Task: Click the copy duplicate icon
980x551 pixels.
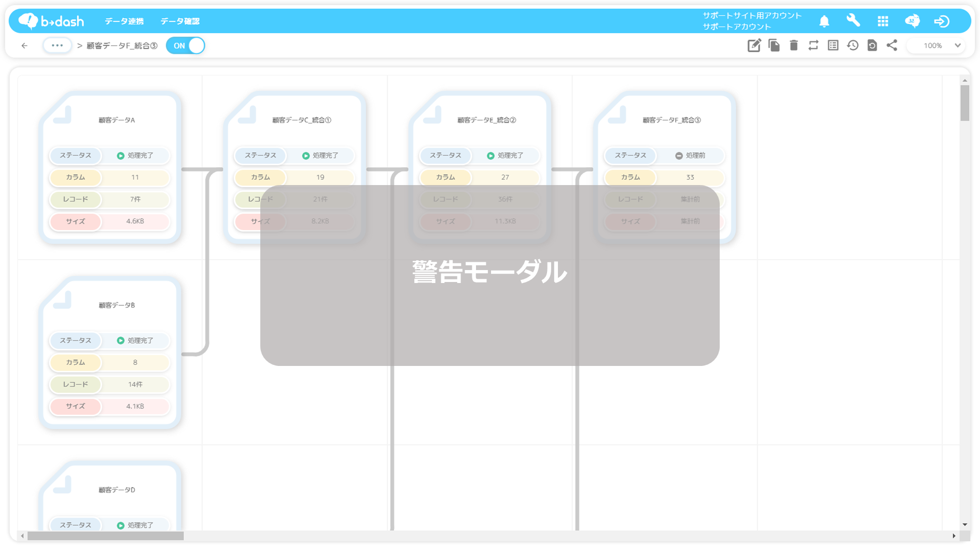Action: tap(774, 46)
